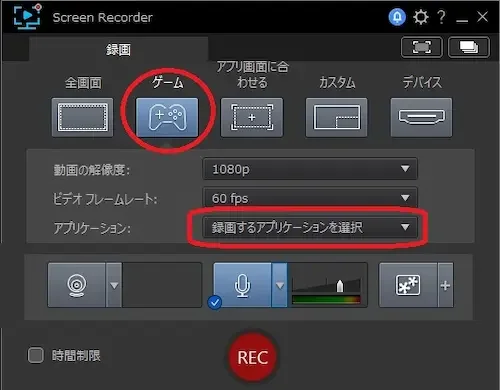Image resolution: width=500 pixels, height=390 pixels.
Task: Open help question mark icon
Action: pyautogui.click(x=442, y=17)
